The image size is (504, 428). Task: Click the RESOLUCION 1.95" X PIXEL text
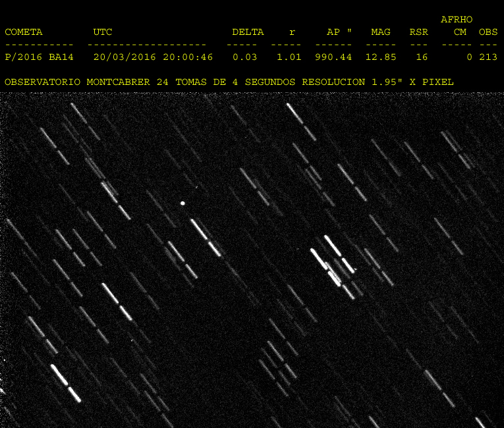378,82
